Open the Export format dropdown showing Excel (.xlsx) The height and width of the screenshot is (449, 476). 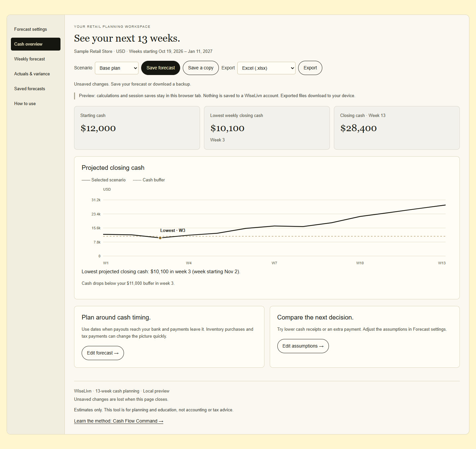[x=266, y=68]
